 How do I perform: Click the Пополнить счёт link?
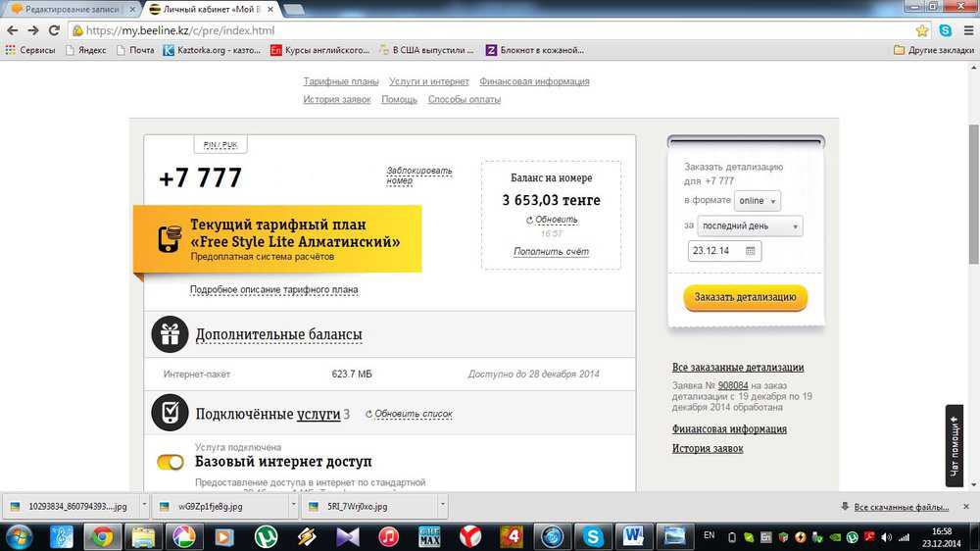(x=551, y=252)
